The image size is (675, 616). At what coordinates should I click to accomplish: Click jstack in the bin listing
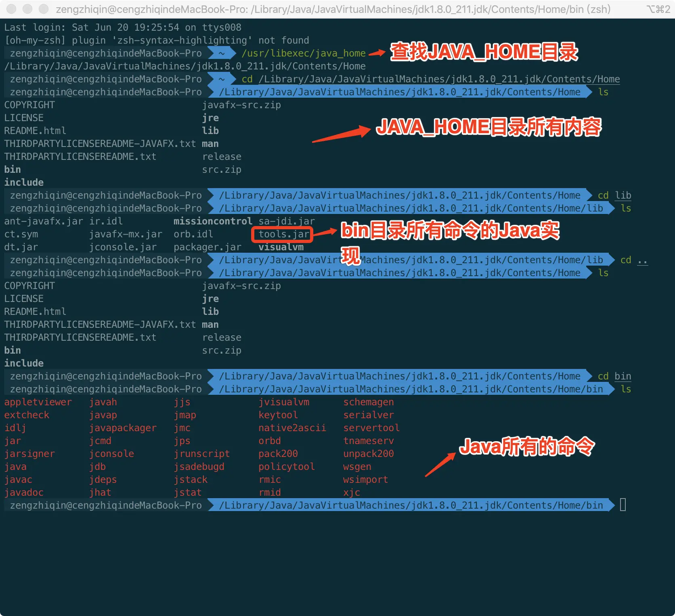191,480
